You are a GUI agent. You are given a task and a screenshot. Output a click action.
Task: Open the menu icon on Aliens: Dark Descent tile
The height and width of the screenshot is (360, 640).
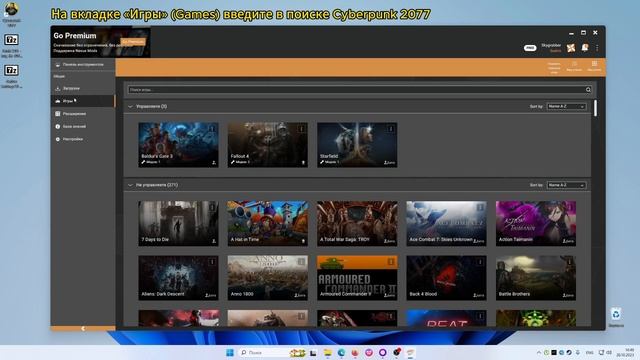[212, 262]
